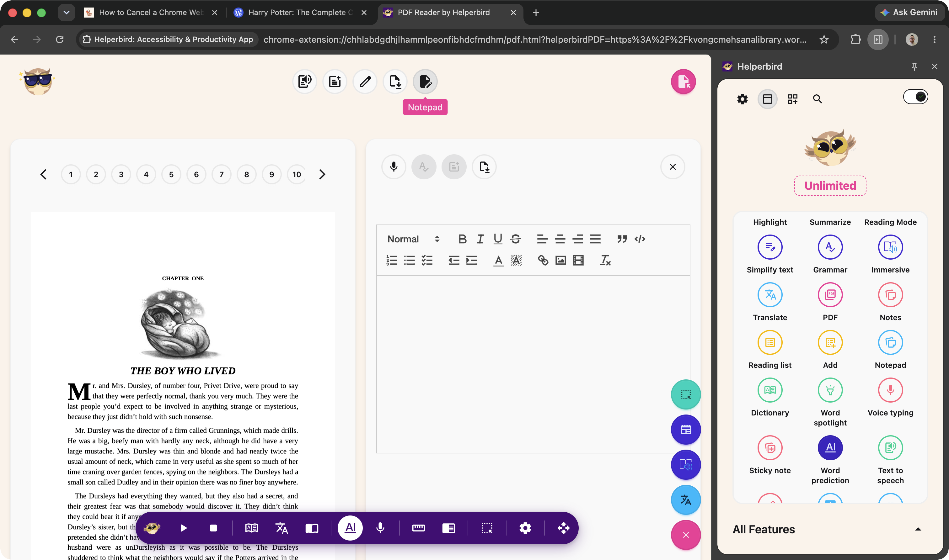This screenshot has height=560, width=949.
Task: Create a checklist in the notepad
Action: [427, 260]
